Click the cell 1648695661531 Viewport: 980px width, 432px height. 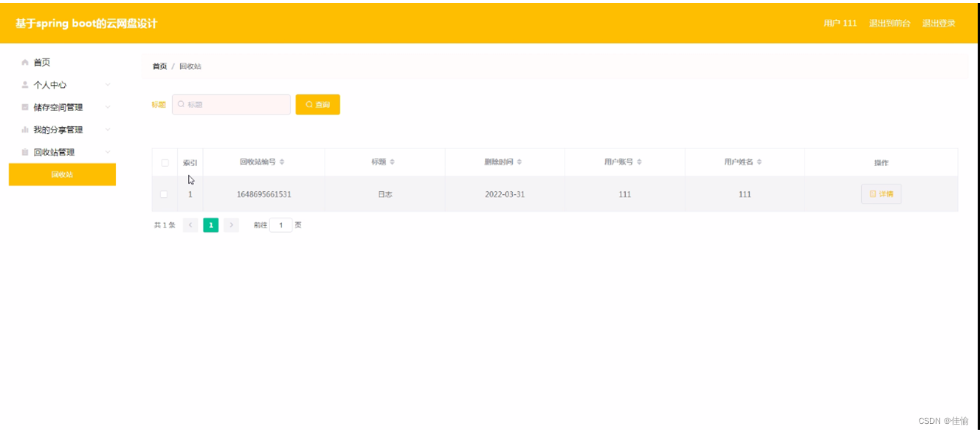pos(263,194)
